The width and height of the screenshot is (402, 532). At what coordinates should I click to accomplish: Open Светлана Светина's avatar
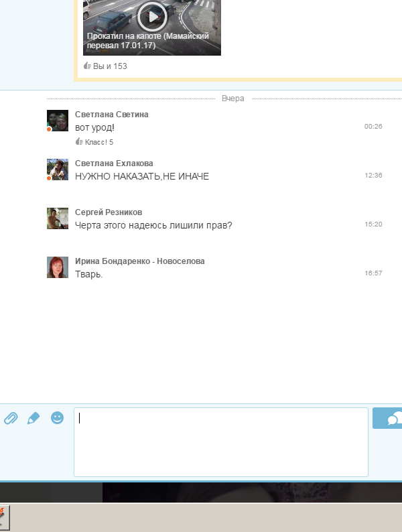[58, 121]
